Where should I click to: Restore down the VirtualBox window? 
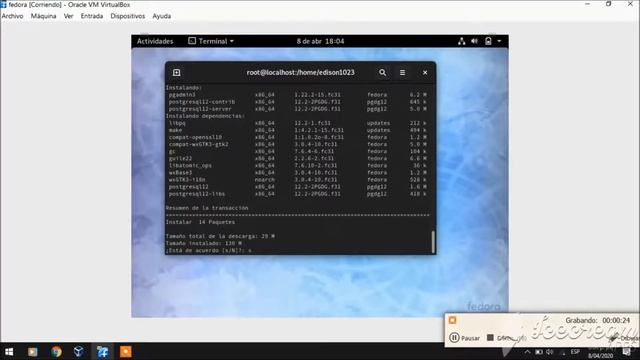609,4
